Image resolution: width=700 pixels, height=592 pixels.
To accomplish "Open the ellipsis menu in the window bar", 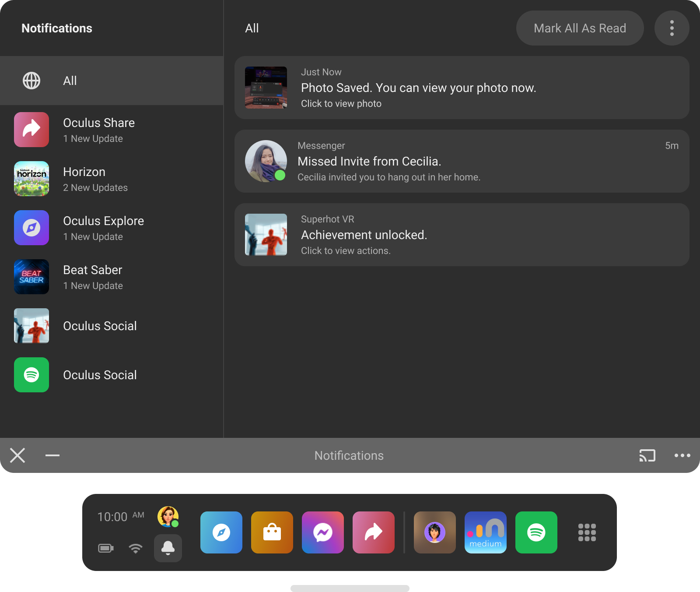I will click(682, 455).
